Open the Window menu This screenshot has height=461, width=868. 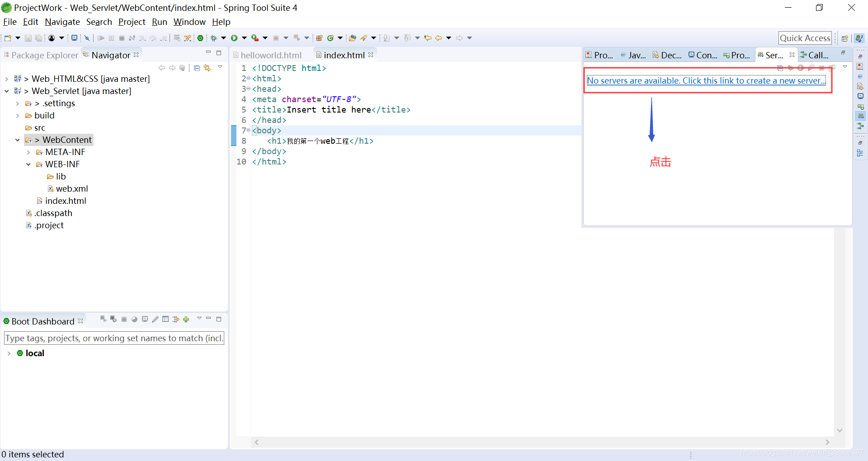[189, 22]
